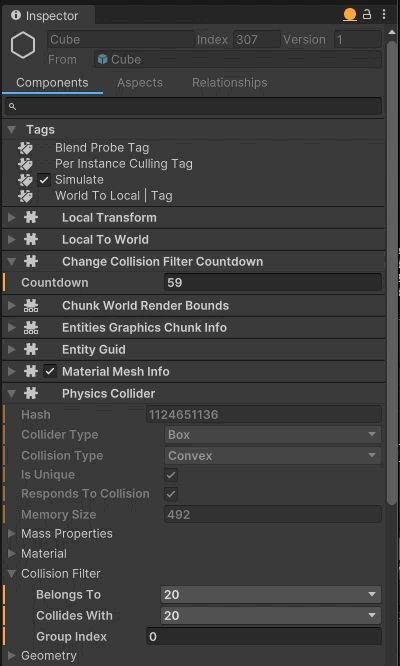Collapse the Physics Collider component
400x666 pixels.
click(11, 394)
